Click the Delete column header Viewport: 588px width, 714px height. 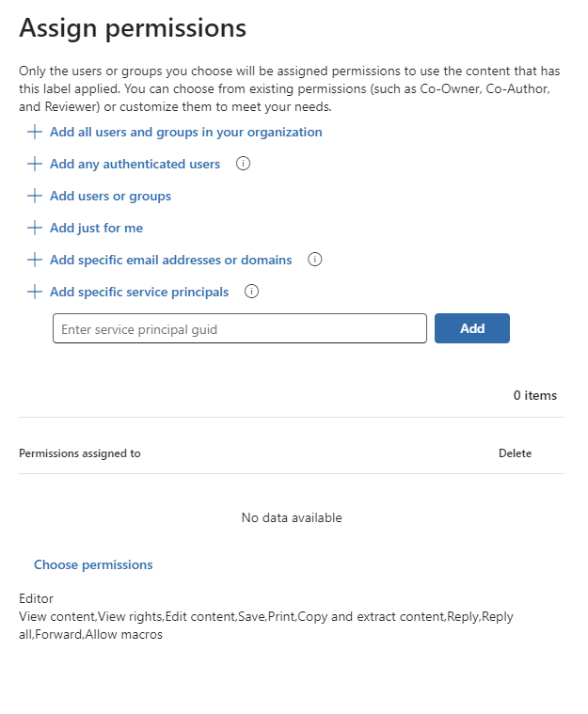(515, 453)
